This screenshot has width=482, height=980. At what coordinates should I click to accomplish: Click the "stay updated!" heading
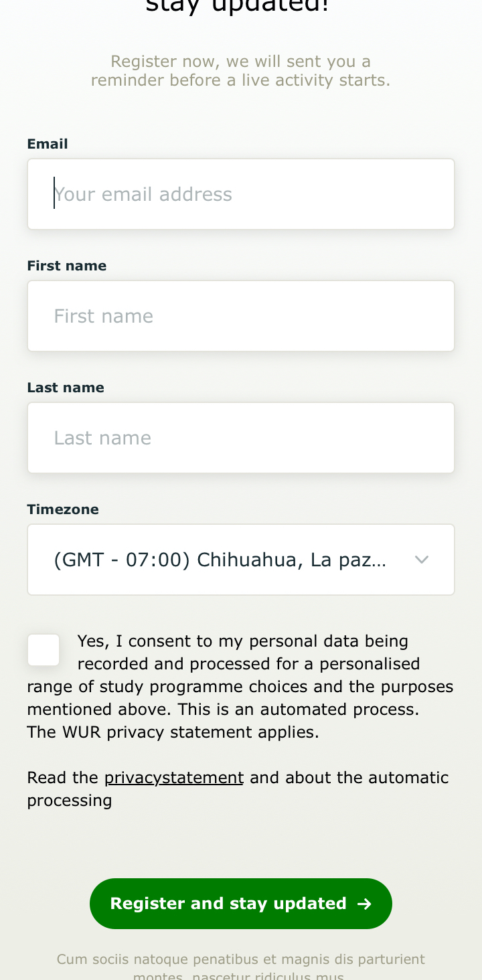pos(238,7)
